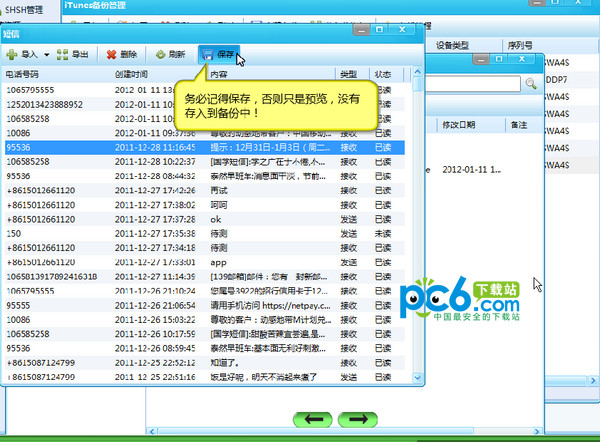Open the SHSH管理 sidebar item
This screenshot has width=600, height=442.
coord(23,10)
